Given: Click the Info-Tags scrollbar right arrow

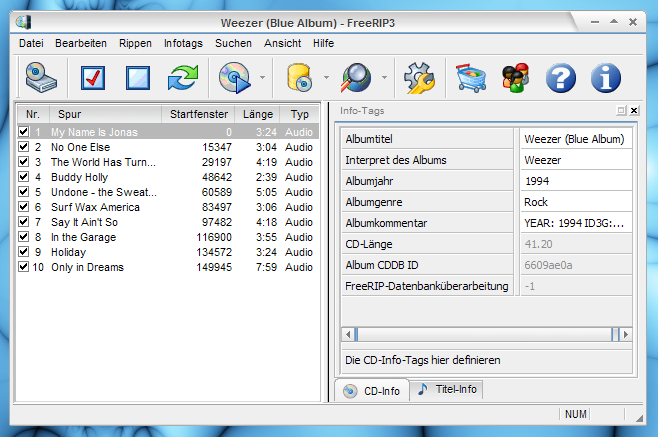Looking at the screenshot, I should [626, 335].
